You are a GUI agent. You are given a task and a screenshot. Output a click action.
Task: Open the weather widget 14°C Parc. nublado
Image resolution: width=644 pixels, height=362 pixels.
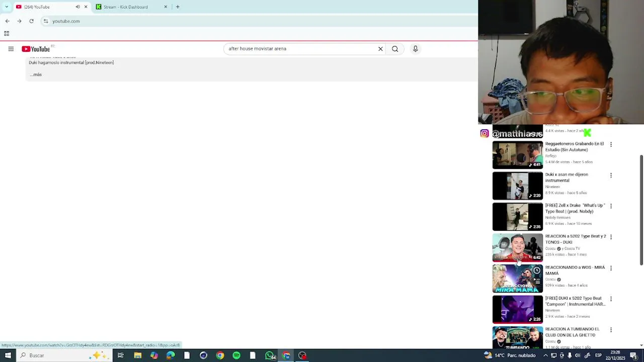[510, 355]
